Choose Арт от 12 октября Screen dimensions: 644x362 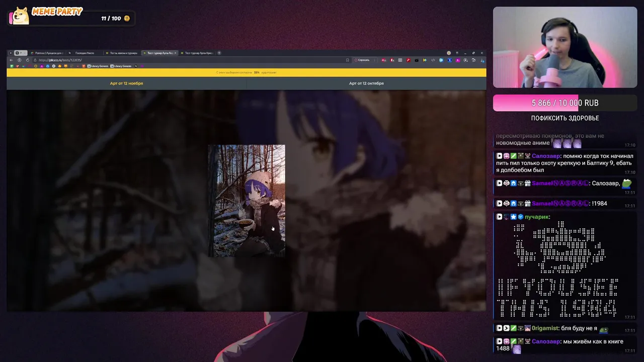[366, 83]
